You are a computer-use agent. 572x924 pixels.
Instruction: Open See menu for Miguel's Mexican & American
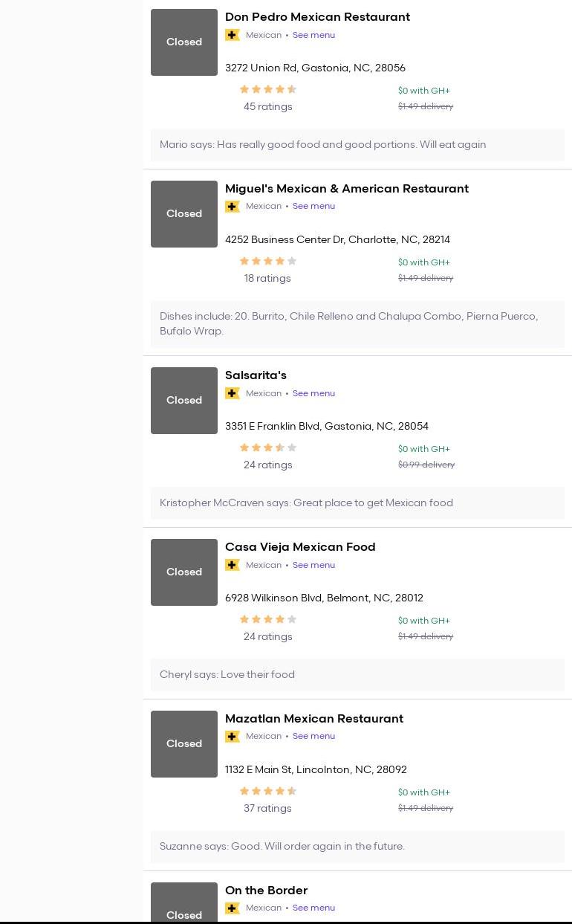coord(313,207)
